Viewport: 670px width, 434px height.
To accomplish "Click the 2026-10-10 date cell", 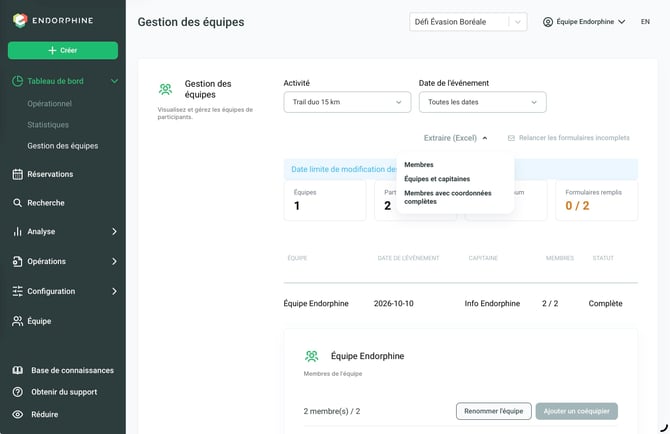I will pyautogui.click(x=394, y=304).
